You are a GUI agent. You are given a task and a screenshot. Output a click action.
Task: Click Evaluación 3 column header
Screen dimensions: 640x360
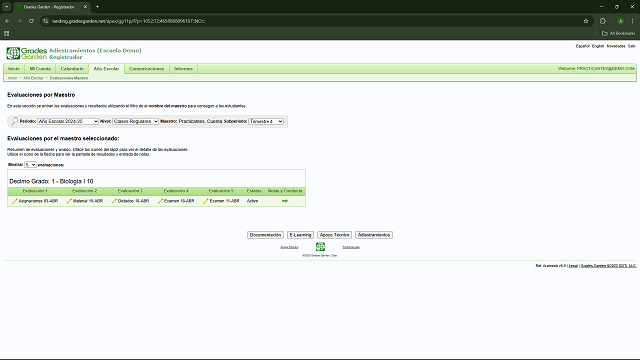click(130, 191)
